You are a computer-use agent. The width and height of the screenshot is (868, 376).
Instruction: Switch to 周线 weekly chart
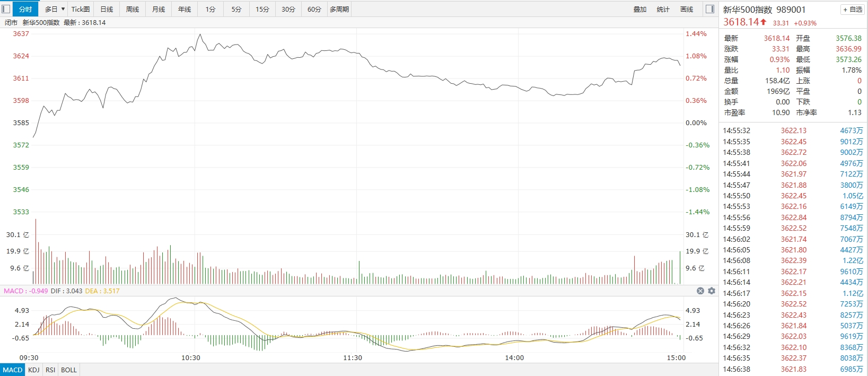click(x=133, y=9)
